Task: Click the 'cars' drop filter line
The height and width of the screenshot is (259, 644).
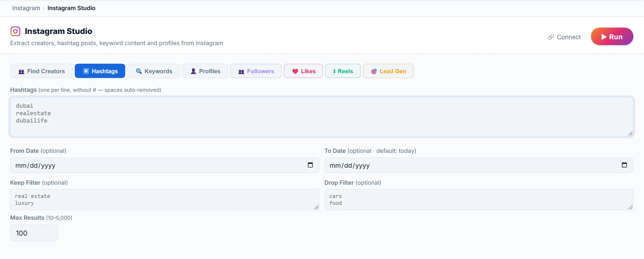Action: (336, 196)
